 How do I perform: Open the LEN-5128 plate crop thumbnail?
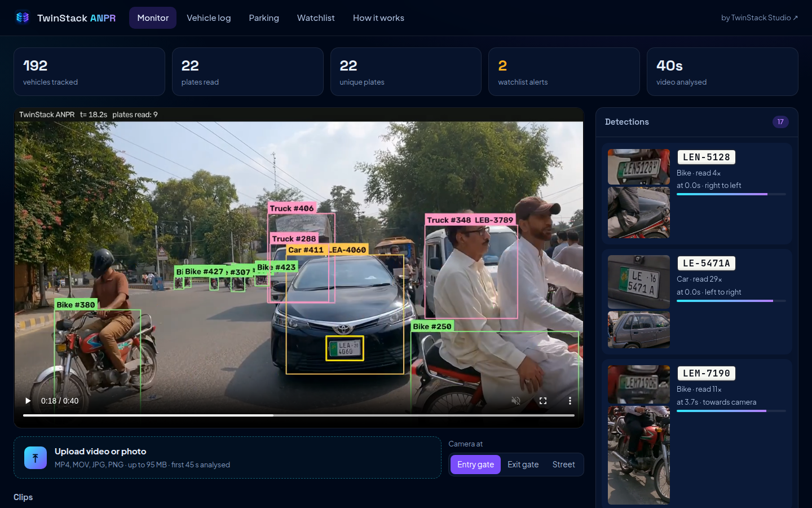639,167
